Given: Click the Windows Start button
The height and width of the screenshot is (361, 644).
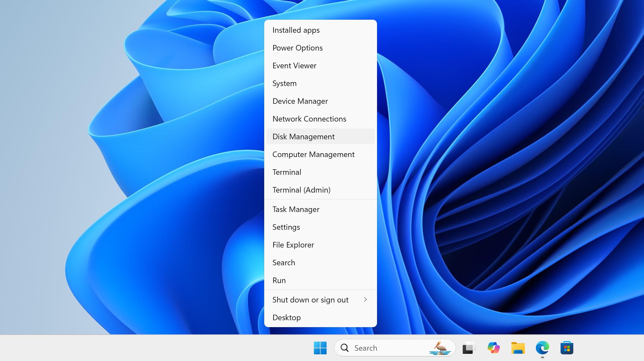Looking at the screenshot, I should (x=320, y=348).
